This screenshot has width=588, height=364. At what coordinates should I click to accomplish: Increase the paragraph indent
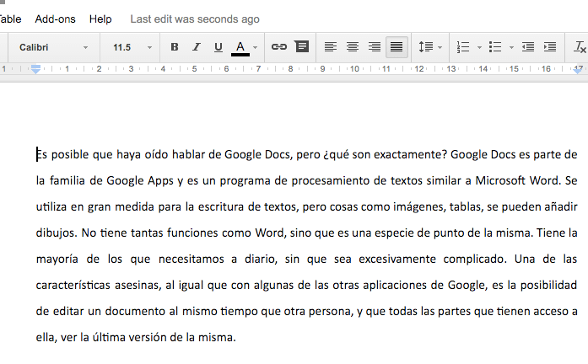point(550,47)
